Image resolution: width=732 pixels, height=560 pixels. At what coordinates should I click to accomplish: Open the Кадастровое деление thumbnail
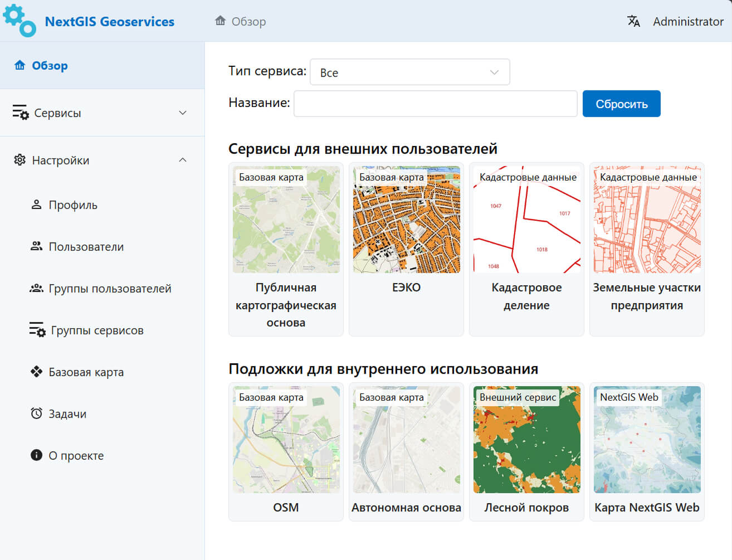click(526, 220)
